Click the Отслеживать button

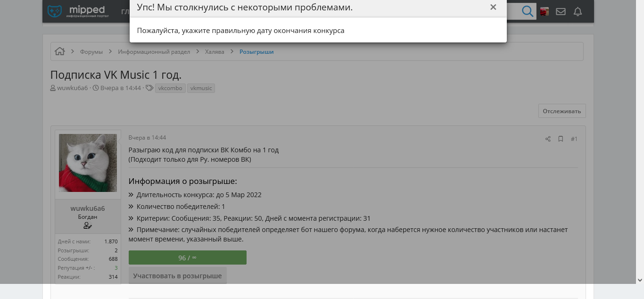[x=562, y=111]
